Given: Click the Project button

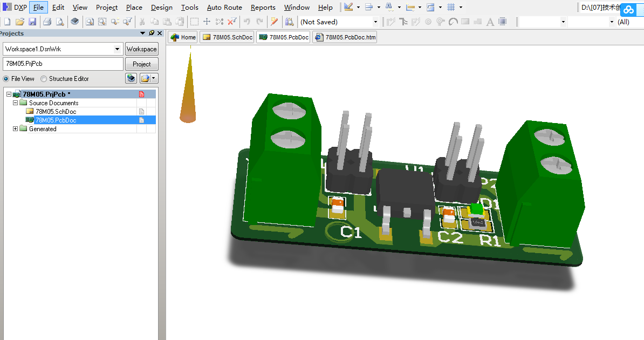Looking at the screenshot, I should [x=141, y=64].
